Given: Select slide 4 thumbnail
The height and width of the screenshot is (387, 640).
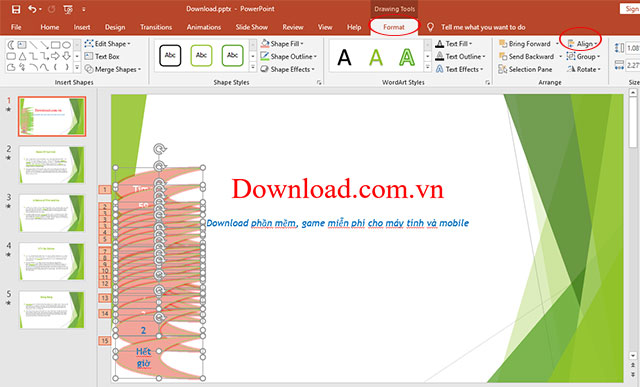Looking at the screenshot, I should [51, 261].
